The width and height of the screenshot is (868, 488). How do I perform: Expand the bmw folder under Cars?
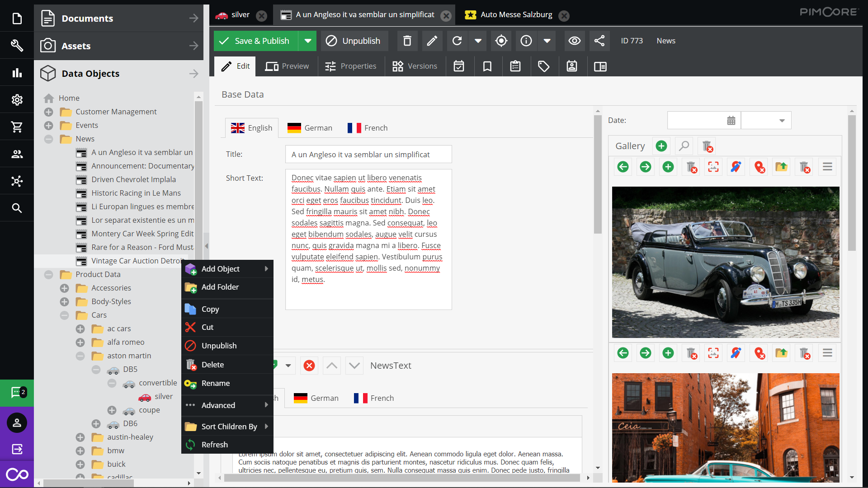tap(80, 450)
